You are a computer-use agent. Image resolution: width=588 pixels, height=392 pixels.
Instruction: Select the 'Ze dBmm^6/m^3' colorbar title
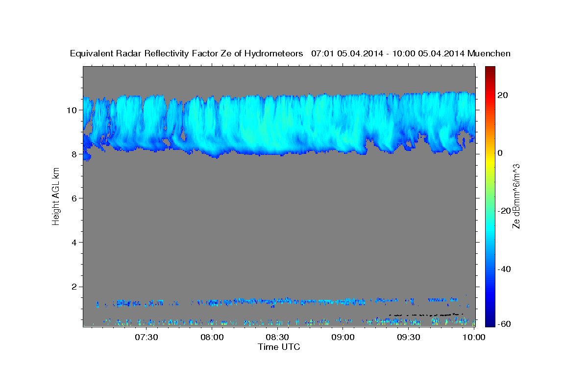pyautogui.click(x=516, y=196)
